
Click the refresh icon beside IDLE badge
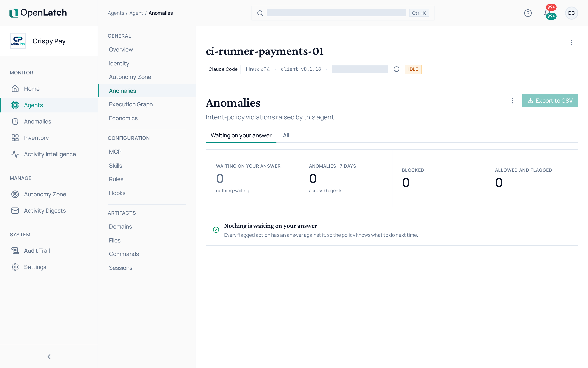pyautogui.click(x=396, y=69)
